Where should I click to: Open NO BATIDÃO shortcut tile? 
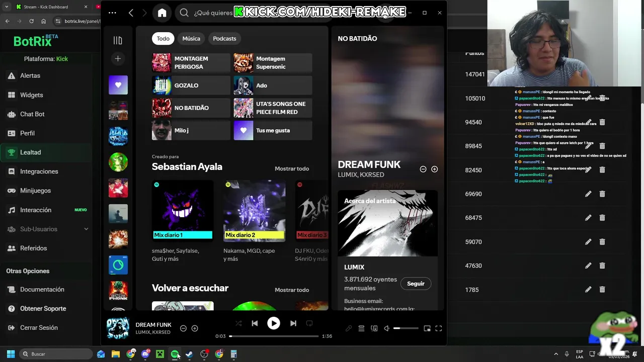(x=191, y=108)
